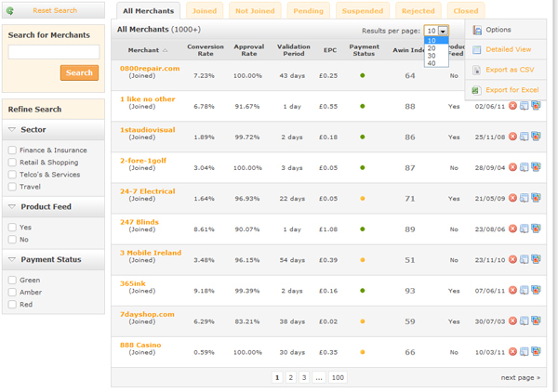Open the 0800repair.com merchant link
The height and width of the screenshot is (392, 558).
coord(150,69)
